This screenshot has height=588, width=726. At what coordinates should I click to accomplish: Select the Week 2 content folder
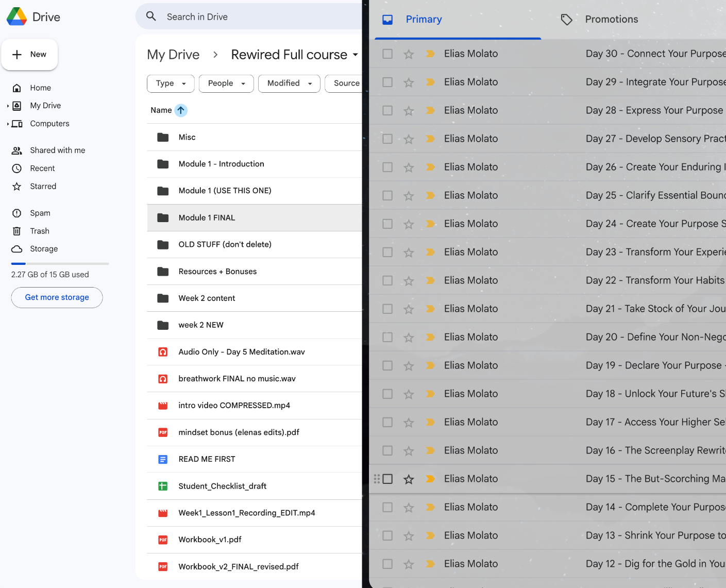[255, 298]
